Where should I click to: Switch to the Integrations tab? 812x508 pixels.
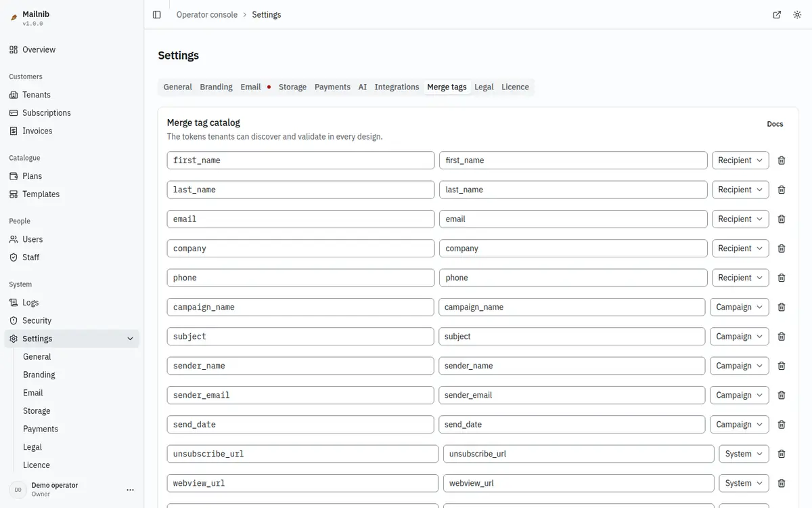click(397, 87)
